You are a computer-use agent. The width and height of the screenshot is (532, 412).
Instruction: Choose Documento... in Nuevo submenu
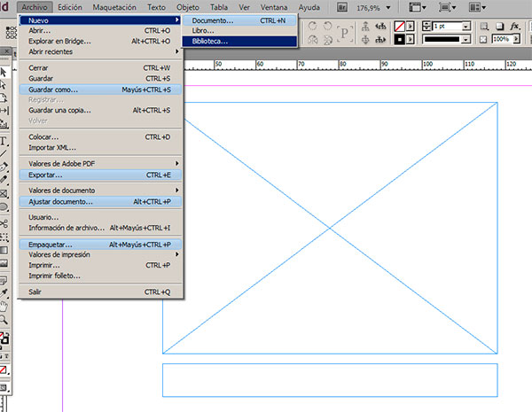point(239,20)
